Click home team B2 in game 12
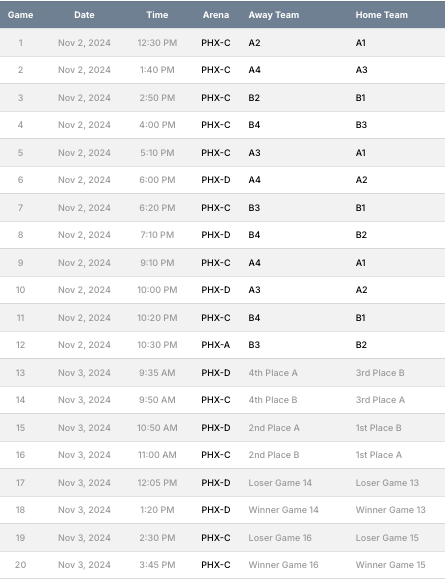Screen dimensions: 445x580 [x=361, y=345]
